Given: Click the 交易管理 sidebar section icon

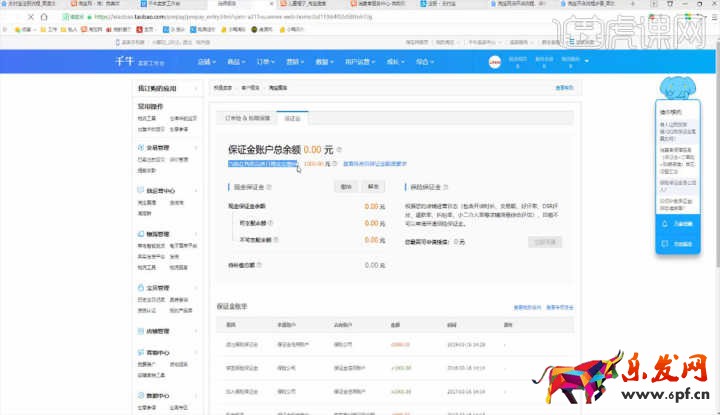Looking at the screenshot, I should click(139, 146).
